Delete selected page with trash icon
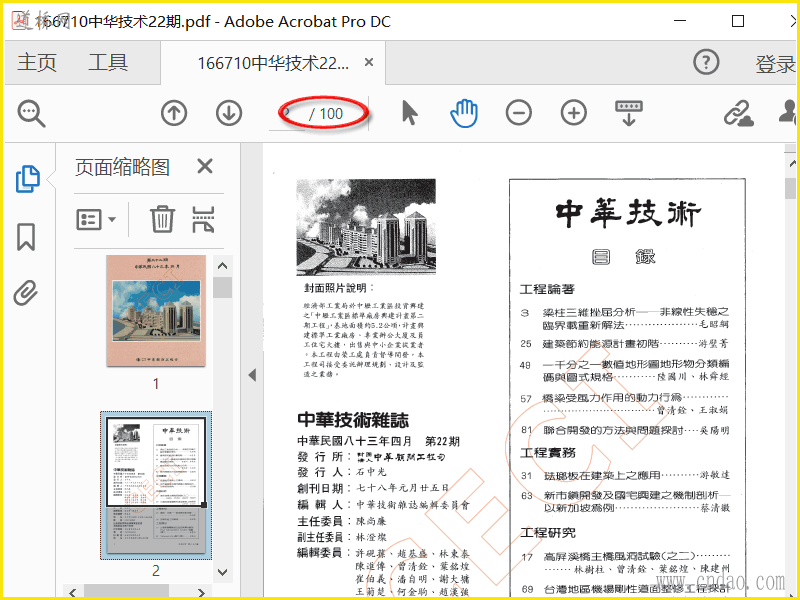This screenshot has width=800, height=600. click(162, 219)
